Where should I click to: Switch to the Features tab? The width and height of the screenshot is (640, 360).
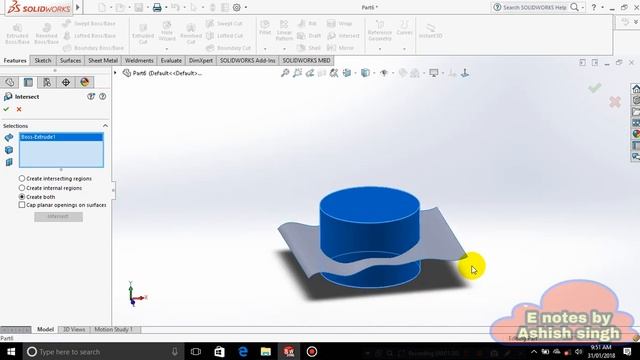tap(15, 60)
